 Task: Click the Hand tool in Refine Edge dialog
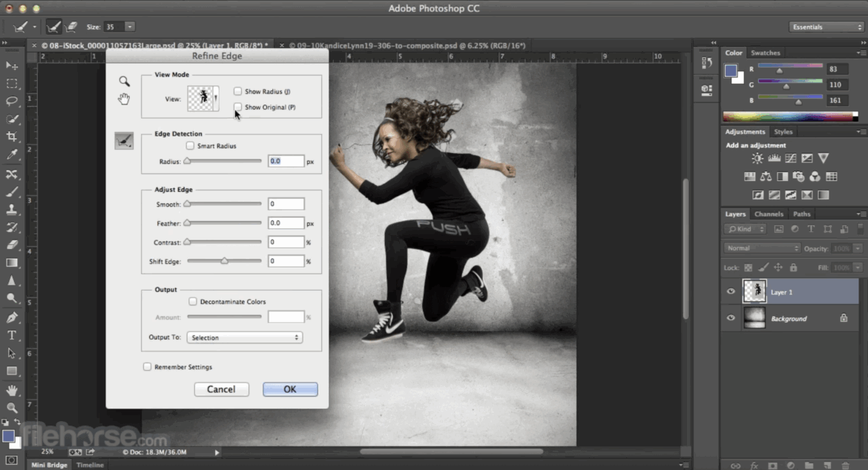tap(124, 99)
